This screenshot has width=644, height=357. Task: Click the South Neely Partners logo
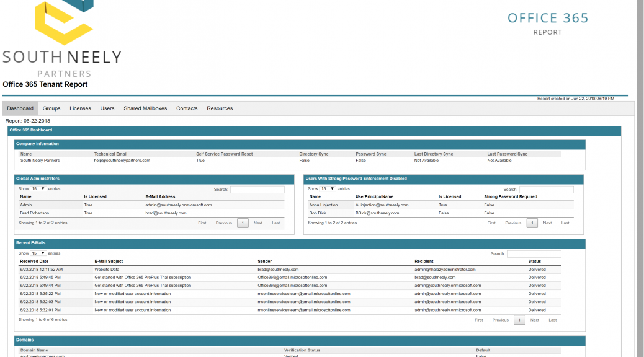[x=62, y=39]
